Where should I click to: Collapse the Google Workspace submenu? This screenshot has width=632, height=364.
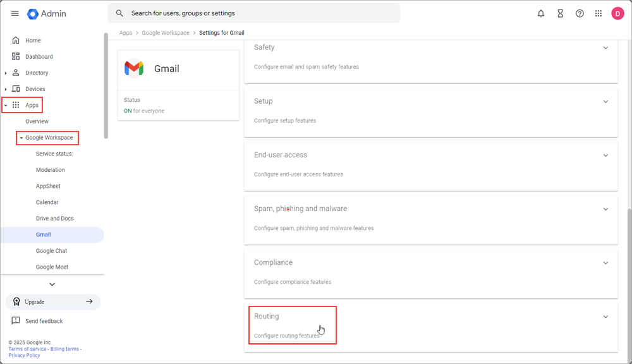(21, 138)
